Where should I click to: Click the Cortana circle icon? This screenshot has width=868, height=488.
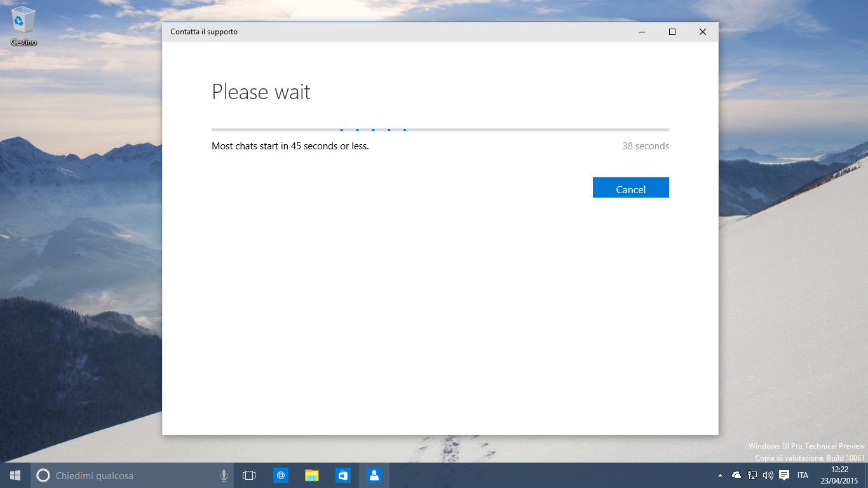pos(43,475)
